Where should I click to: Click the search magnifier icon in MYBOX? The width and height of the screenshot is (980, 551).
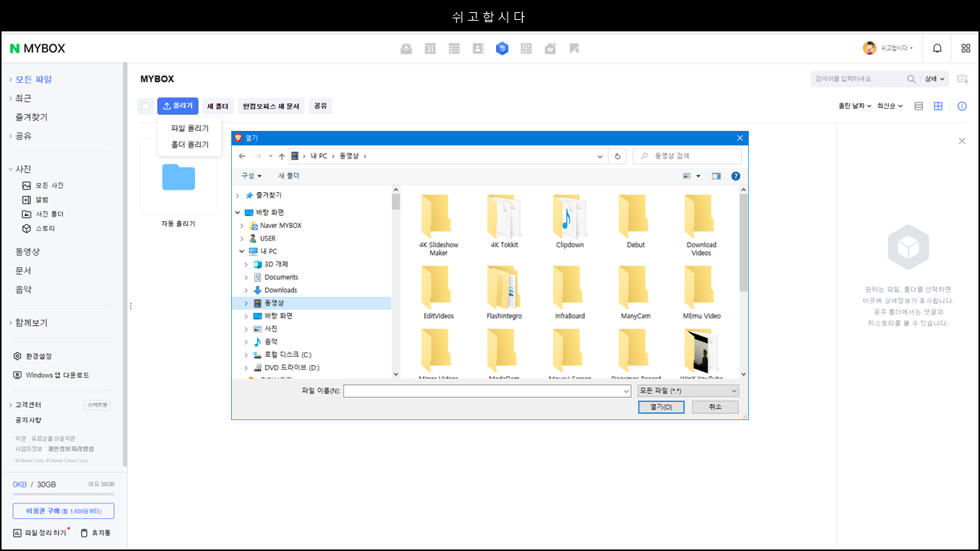click(911, 79)
